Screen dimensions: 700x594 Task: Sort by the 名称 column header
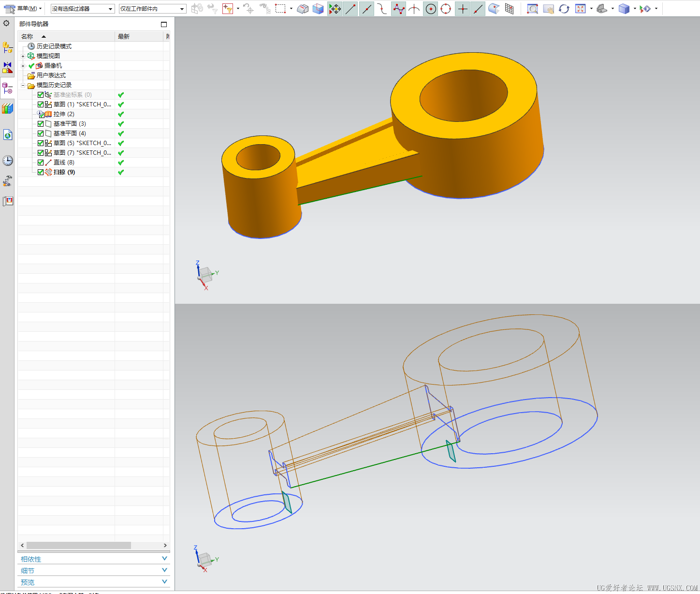66,36
